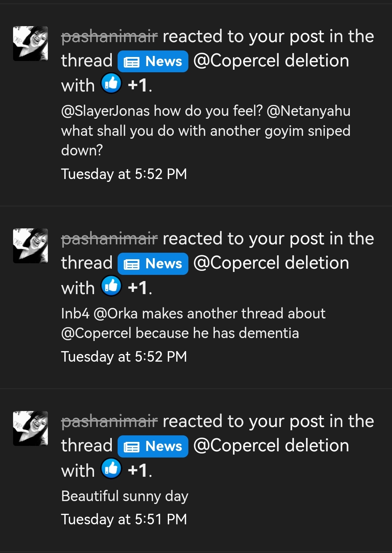The width and height of the screenshot is (392, 553).
Task: Click the newspaper icon in the middle News badge
Action: coord(132,264)
